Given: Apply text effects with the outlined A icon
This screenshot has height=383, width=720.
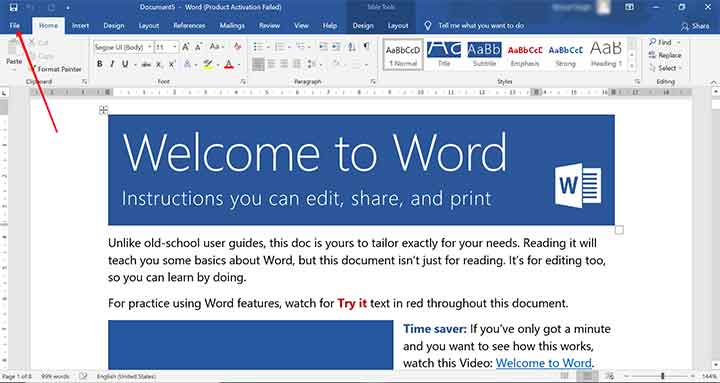Looking at the screenshot, I should 187,64.
